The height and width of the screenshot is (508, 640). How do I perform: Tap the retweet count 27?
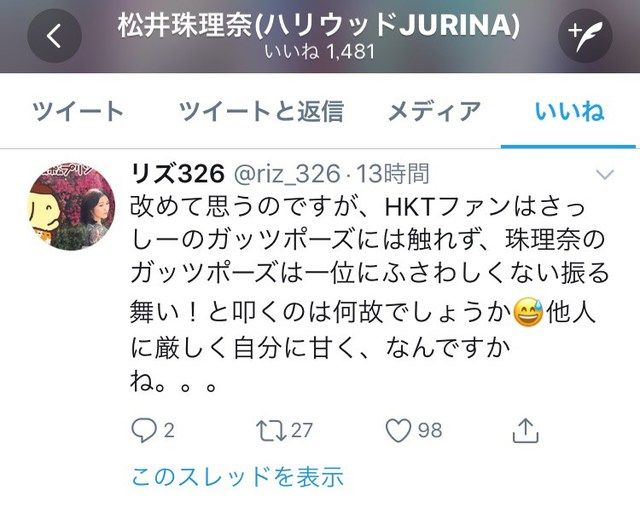tap(302, 430)
